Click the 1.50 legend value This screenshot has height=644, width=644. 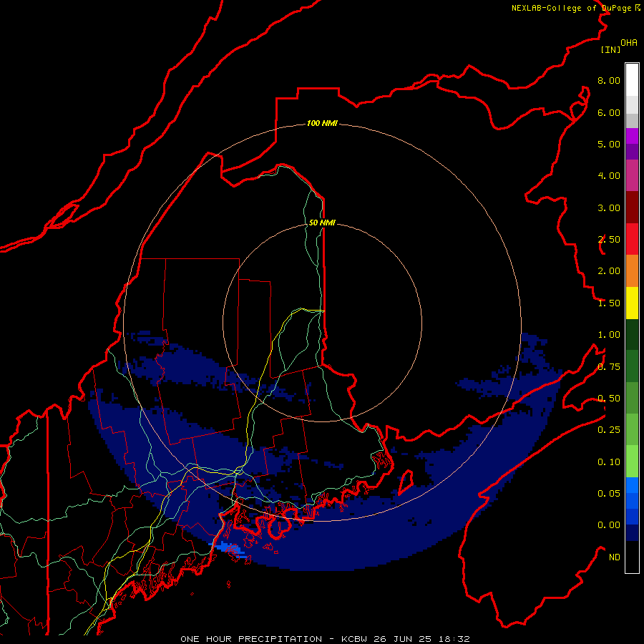[x=609, y=303]
